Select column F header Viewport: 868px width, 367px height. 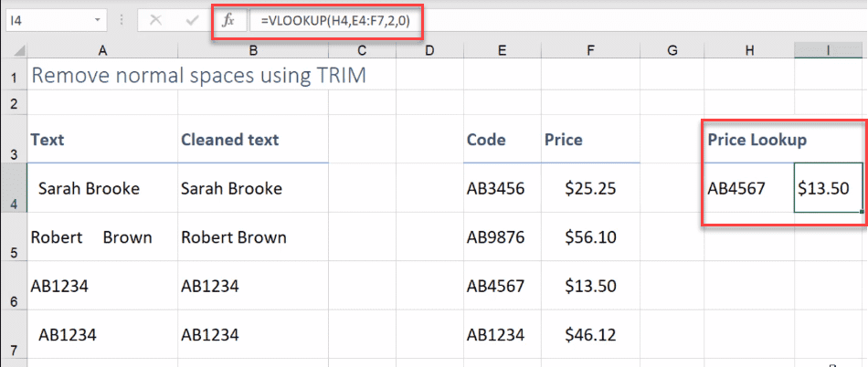click(x=590, y=51)
